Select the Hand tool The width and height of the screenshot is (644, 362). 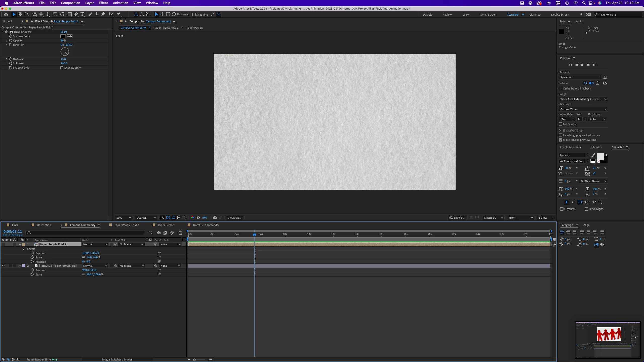coord(20,14)
